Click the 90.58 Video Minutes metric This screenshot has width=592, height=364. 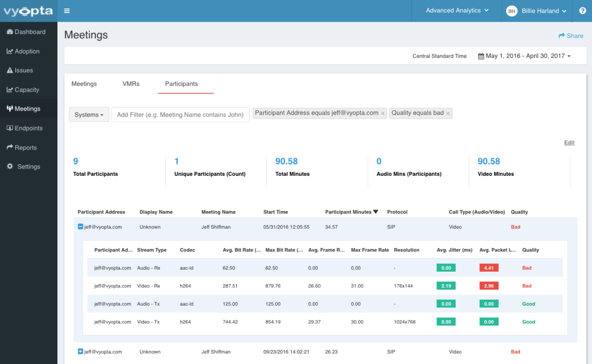click(x=496, y=167)
